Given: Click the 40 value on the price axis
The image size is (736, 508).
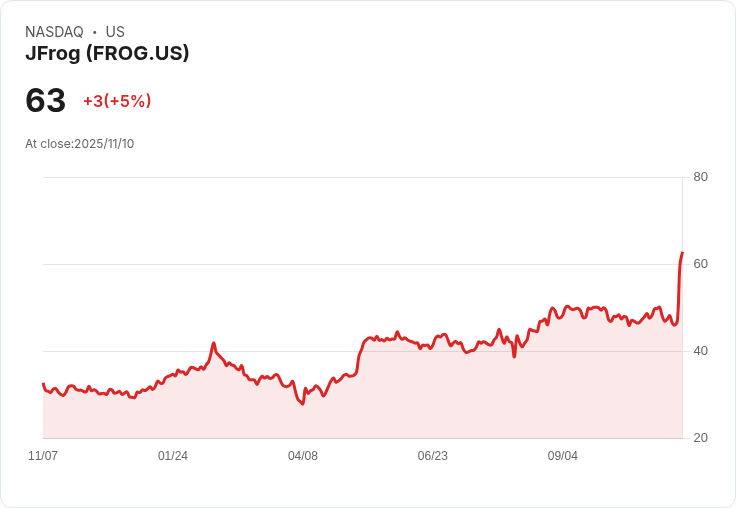Looking at the screenshot, I should [x=700, y=351].
